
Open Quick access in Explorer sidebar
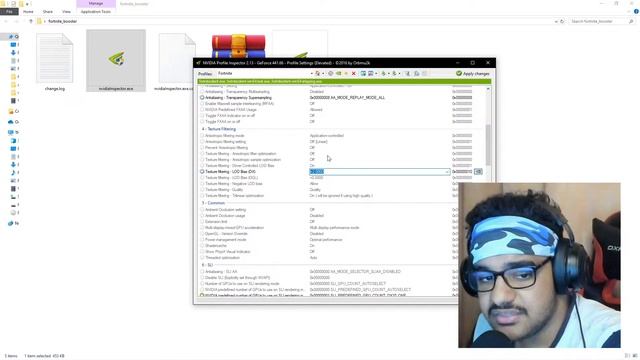pos(11,37)
